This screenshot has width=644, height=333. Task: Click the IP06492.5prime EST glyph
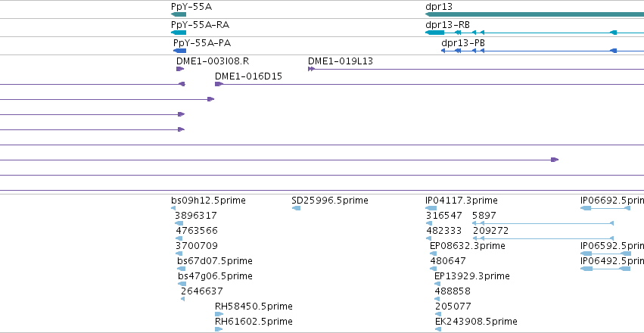(x=605, y=269)
